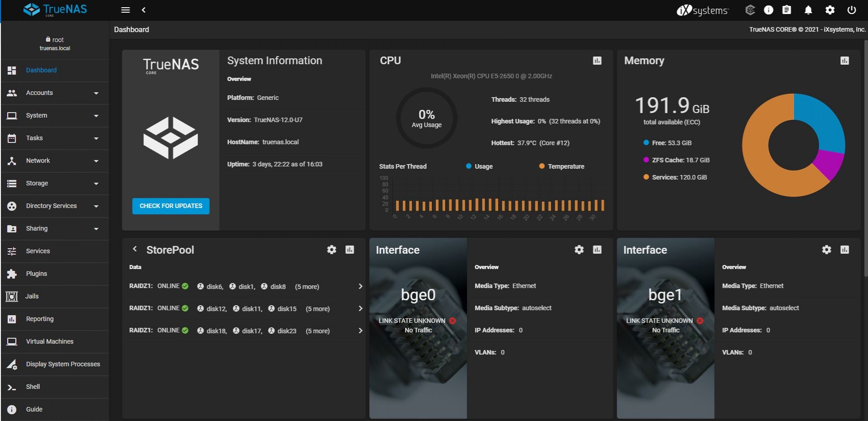
Task: Go back with StorePool left chevron
Action: (134, 249)
